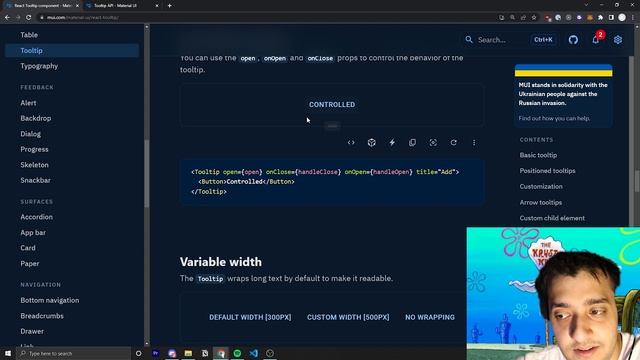Open browser extensions puzzle icon
The width and height of the screenshot is (640, 360).
pos(600,18)
